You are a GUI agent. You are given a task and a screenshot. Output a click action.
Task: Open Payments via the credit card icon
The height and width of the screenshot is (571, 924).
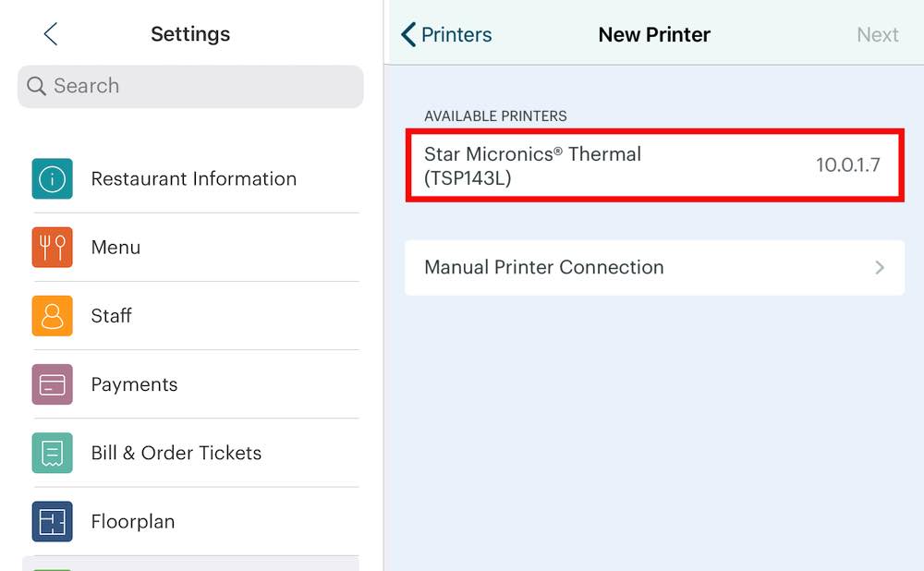[x=52, y=384]
